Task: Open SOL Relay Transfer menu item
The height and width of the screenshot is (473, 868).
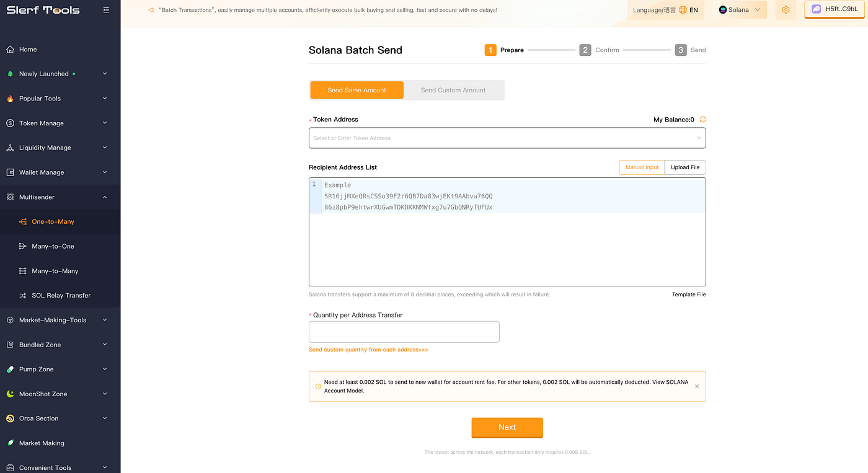Action: [60, 296]
